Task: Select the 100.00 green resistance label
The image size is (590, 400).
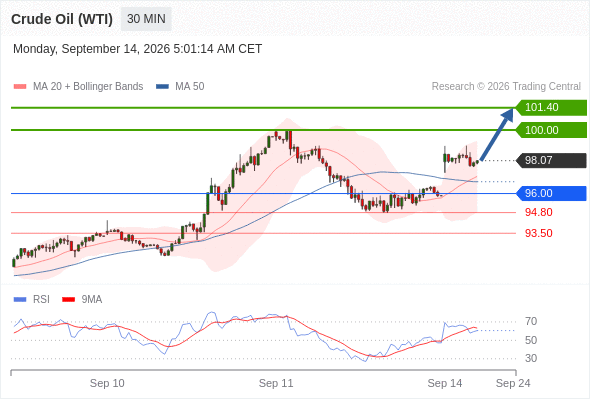Action: point(551,130)
